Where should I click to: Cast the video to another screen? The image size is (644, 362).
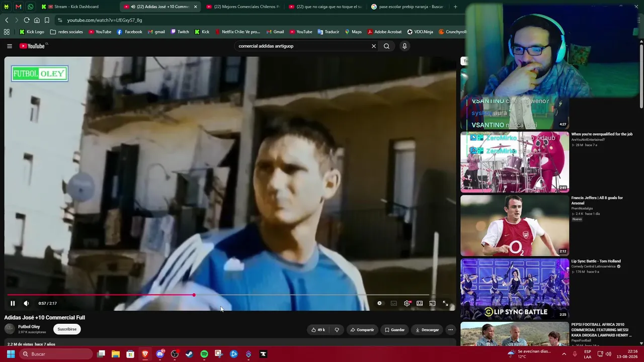click(x=432, y=303)
